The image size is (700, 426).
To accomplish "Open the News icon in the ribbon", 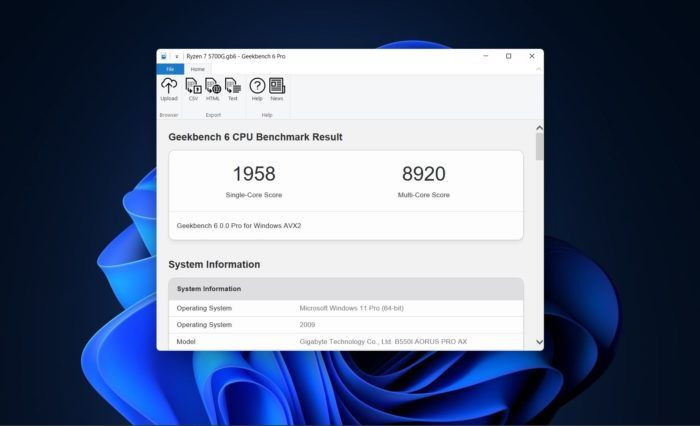I will [x=277, y=89].
